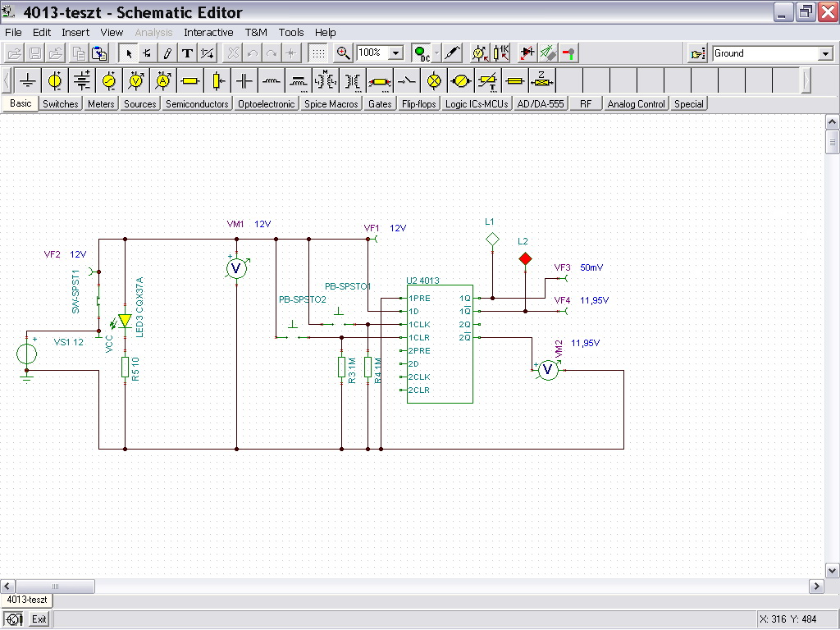The image size is (840, 630).
Task: Choose the Capacitor component icon
Action: [244, 80]
